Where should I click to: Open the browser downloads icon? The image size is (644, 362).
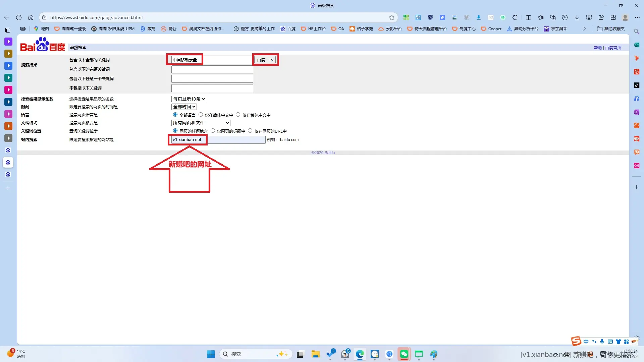(577, 17)
